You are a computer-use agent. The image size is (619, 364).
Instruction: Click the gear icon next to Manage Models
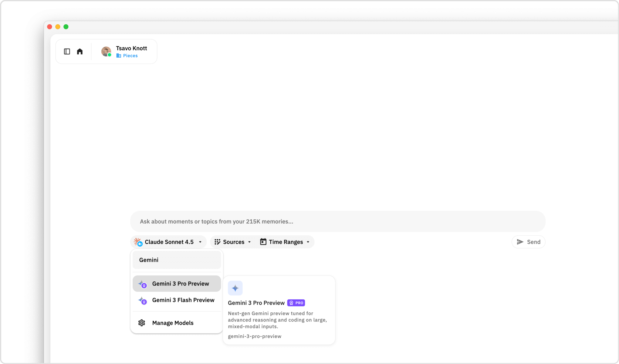tap(141, 323)
